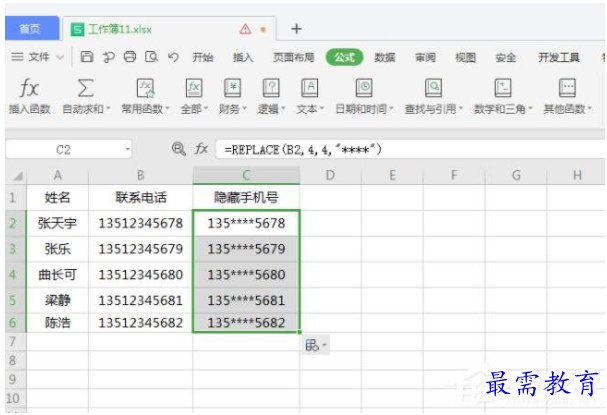Select the 公式 ribbon tab

coord(345,57)
